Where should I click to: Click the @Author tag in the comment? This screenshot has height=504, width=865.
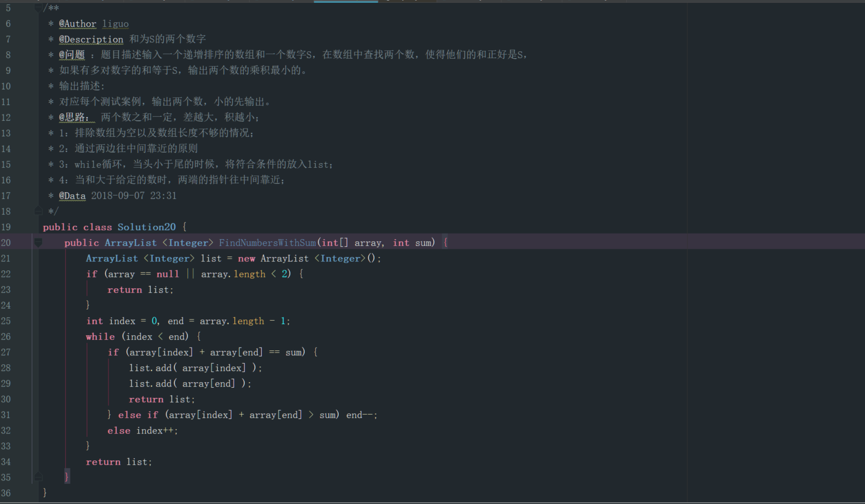(78, 23)
